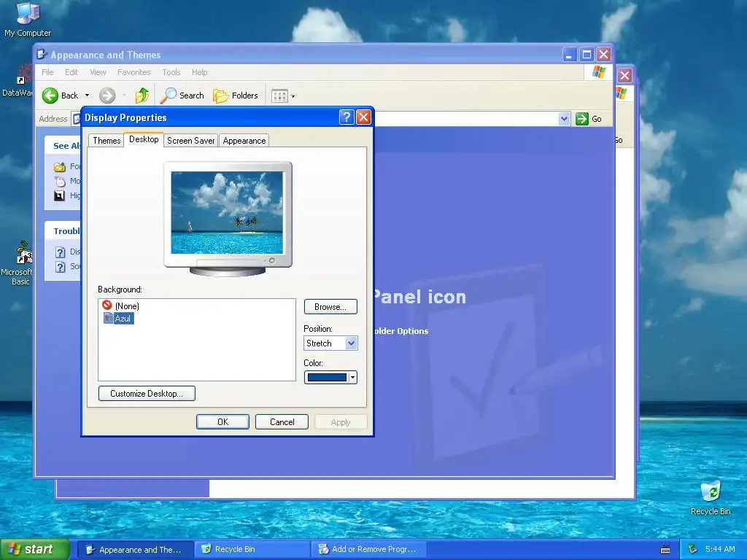Click the Appearance and Themes title bar icon

click(x=42, y=54)
